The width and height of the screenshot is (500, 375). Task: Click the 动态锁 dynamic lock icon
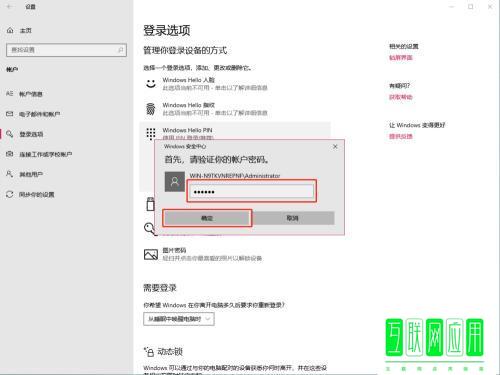click(149, 351)
